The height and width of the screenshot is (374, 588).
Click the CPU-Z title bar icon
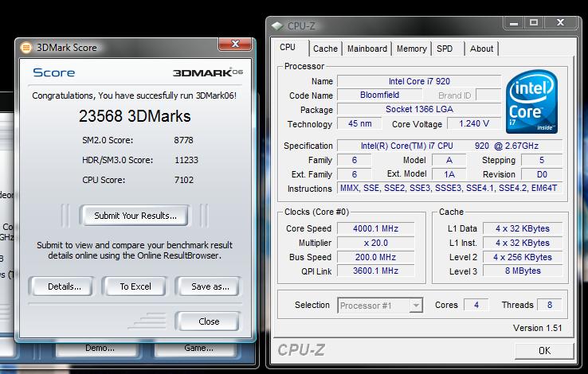click(277, 26)
